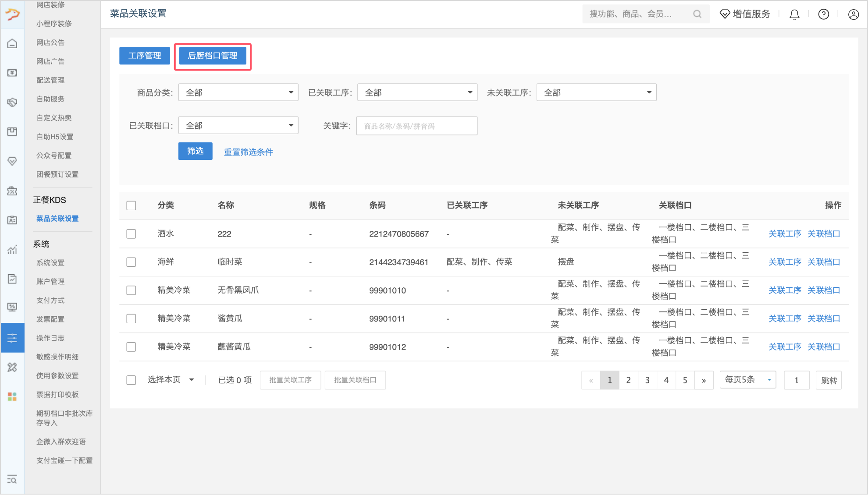The width and height of the screenshot is (868, 495).
Task: Open 菜品关联设置 in sidebar menu
Action: tap(57, 219)
